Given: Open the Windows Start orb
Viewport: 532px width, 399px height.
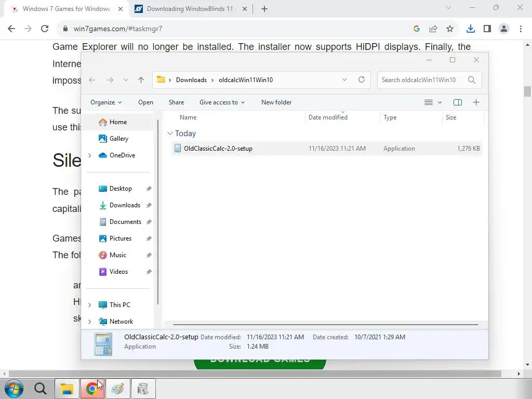Looking at the screenshot, I should (x=14, y=389).
